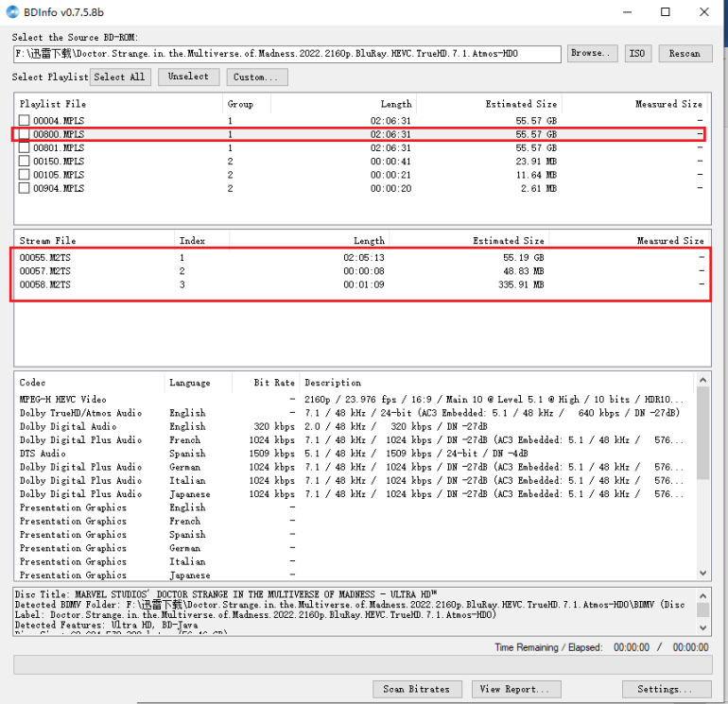Click the BDInfo app icon in title bar
This screenshot has width=728, height=704.
click(x=11, y=12)
